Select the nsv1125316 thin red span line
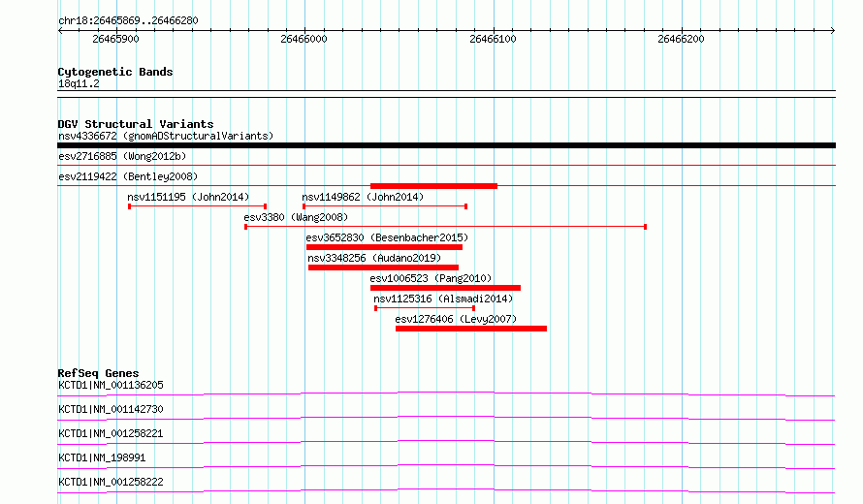This screenshot has width=863, height=504. point(425,308)
